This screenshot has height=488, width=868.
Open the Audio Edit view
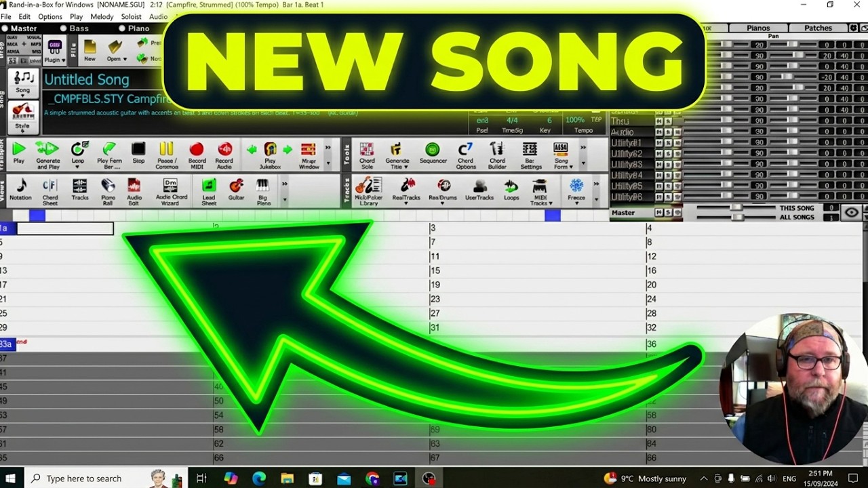tap(134, 192)
